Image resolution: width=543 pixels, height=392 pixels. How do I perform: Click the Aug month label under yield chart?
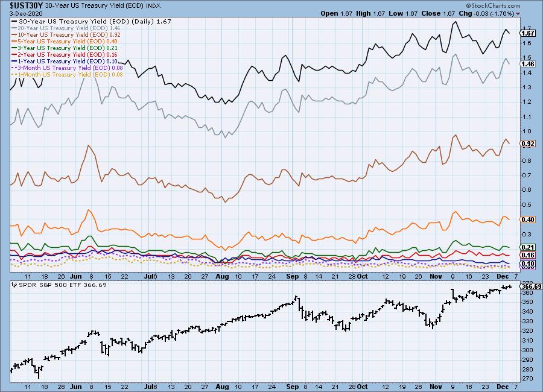(x=222, y=276)
